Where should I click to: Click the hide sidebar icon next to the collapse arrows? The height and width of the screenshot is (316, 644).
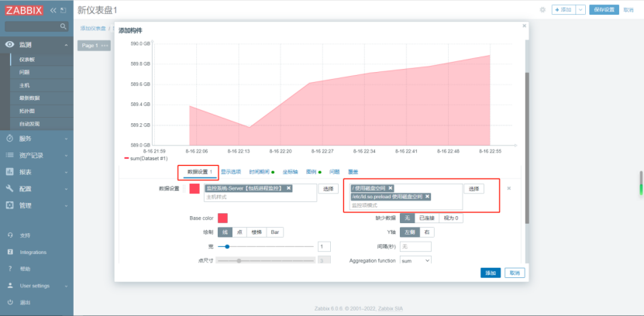pyautogui.click(x=63, y=11)
